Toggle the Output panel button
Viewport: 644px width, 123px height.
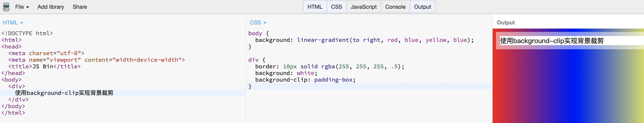pos(423,7)
